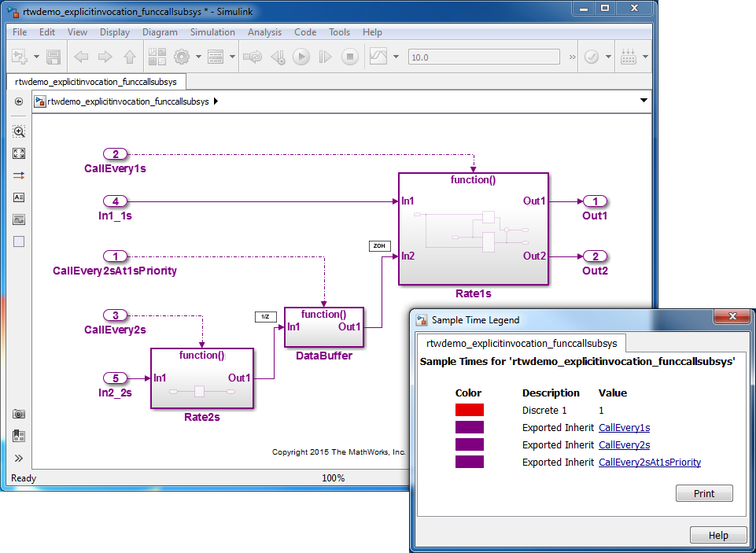Click the Step Back simulation button
The image size is (756, 553).
pyautogui.click(x=278, y=57)
